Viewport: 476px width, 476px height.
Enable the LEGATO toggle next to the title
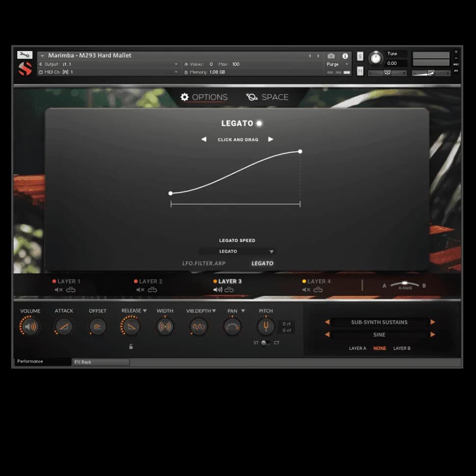pyautogui.click(x=259, y=123)
